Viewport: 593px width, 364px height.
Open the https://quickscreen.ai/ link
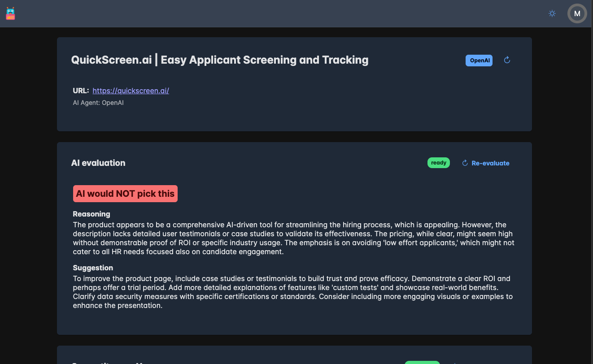click(131, 91)
